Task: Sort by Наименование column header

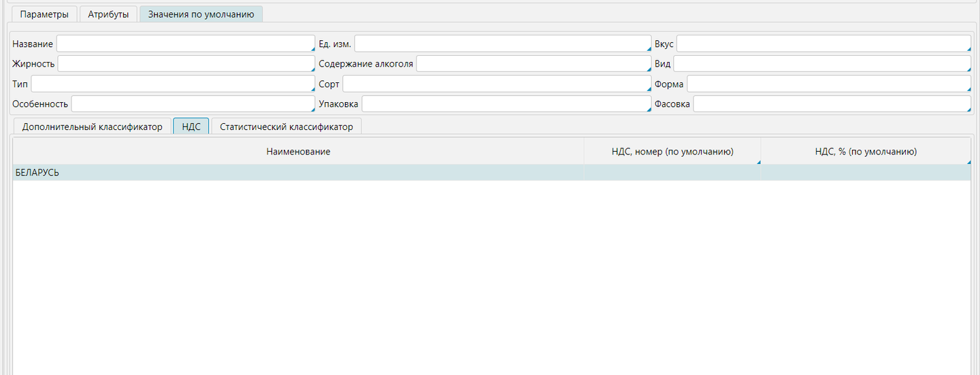Action: [x=298, y=152]
